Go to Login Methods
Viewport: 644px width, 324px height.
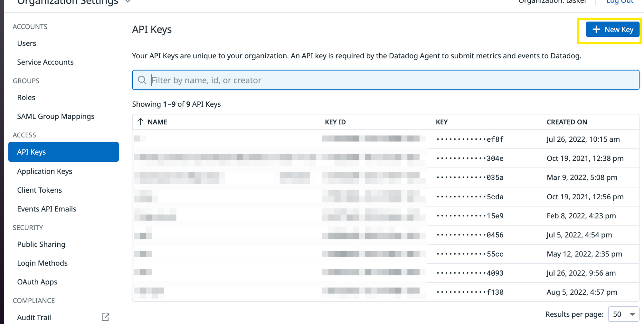pyautogui.click(x=43, y=263)
